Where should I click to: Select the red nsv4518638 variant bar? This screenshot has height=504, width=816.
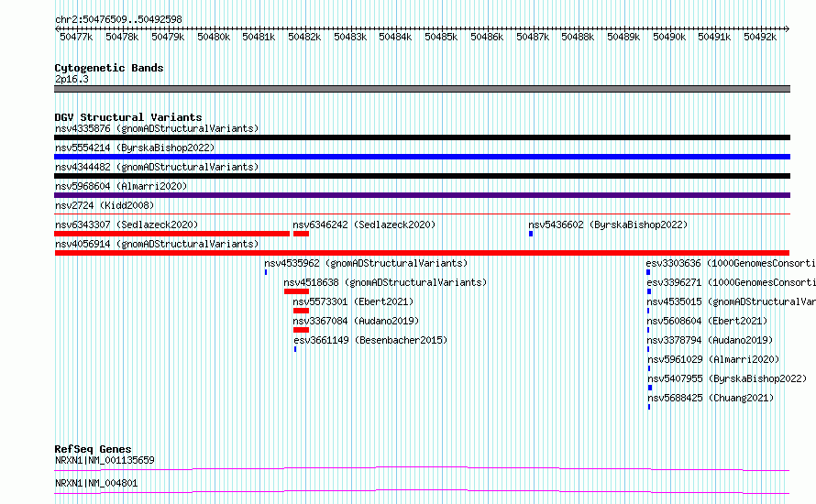297,291
